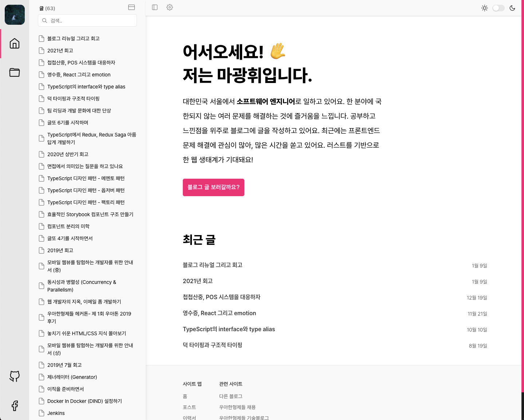
Task: Open the folder icon in the left rail
Action: point(15,72)
